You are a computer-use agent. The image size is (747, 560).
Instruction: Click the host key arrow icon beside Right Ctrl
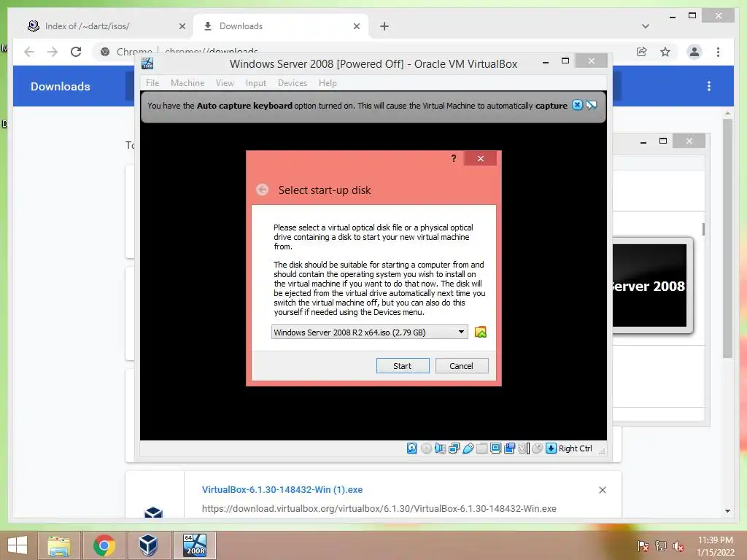click(x=551, y=448)
